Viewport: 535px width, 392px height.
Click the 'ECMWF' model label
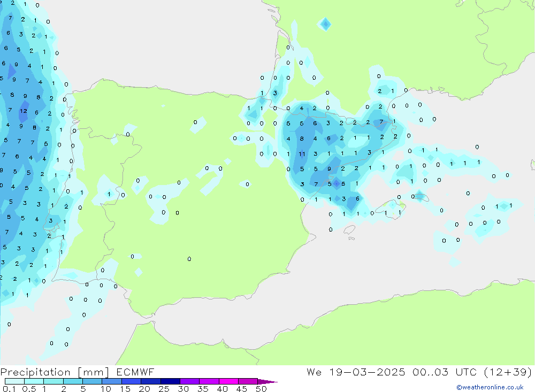(135, 372)
